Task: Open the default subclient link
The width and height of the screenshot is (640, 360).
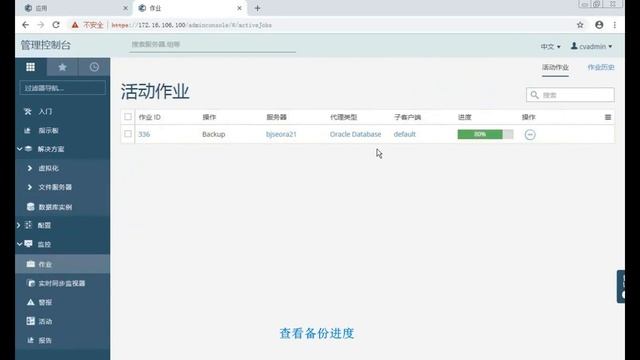Action: coord(404,134)
